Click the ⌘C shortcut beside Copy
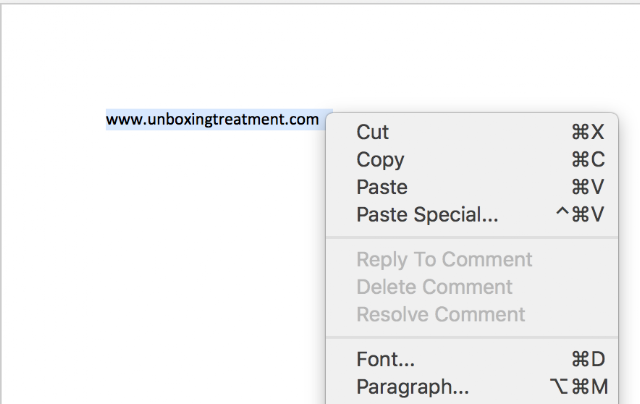The image size is (640, 404). coord(588,160)
